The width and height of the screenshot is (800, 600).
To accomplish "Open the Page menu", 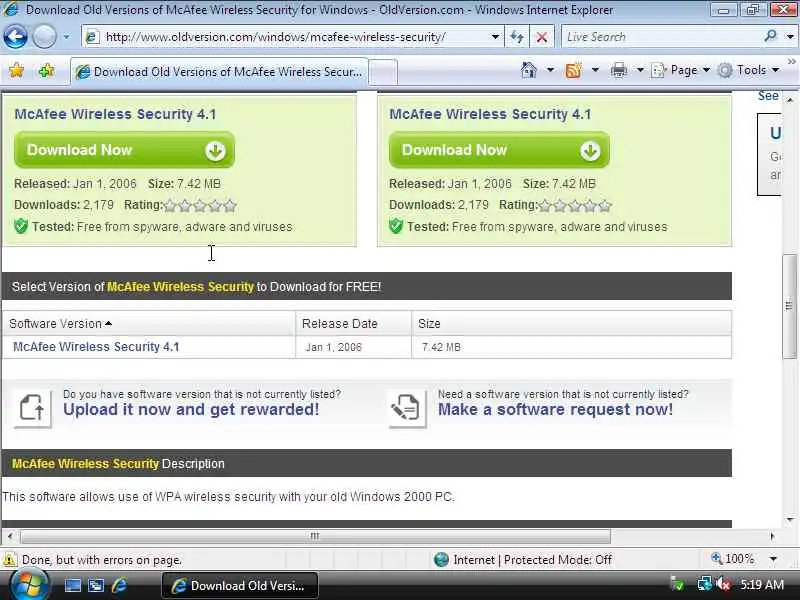I will click(681, 70).
